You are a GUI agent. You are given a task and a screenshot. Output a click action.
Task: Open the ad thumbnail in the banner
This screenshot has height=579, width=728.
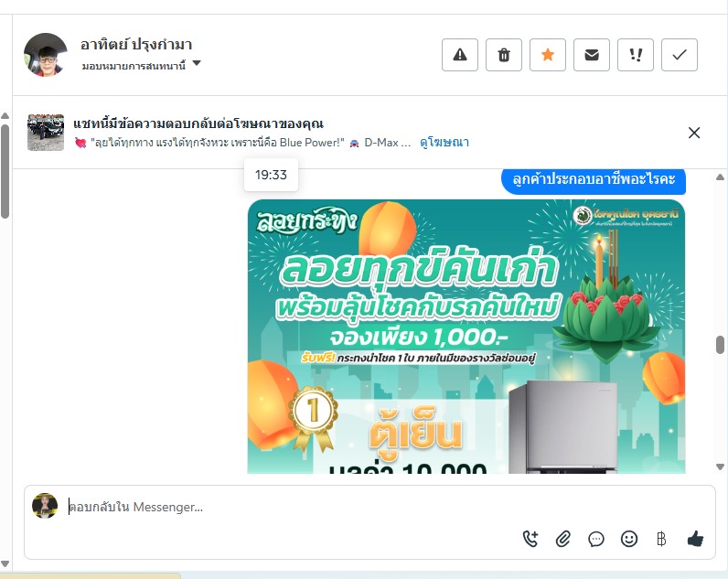click(x=46, y=133)
